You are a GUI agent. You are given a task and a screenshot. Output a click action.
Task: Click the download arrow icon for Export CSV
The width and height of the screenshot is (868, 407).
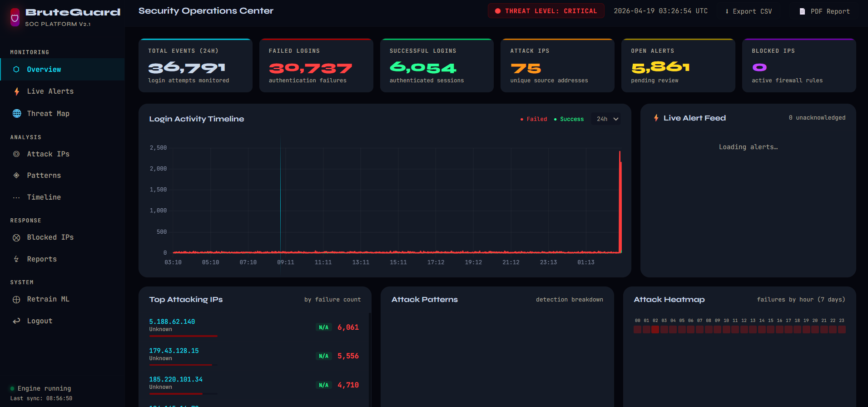click(727, 11)
